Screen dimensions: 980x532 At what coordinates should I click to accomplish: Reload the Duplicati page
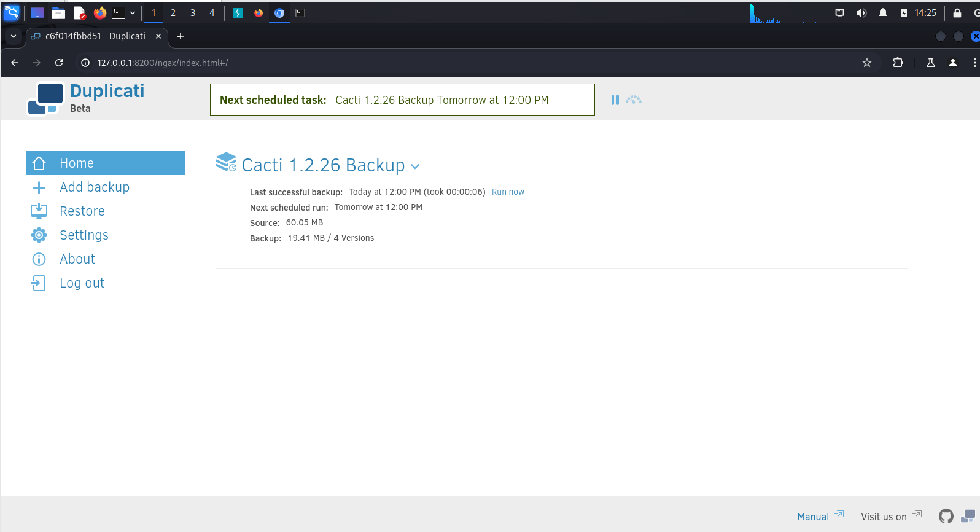[59, 63]
